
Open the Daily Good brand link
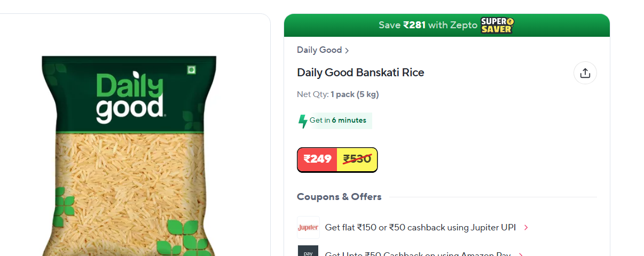(319, 50)
